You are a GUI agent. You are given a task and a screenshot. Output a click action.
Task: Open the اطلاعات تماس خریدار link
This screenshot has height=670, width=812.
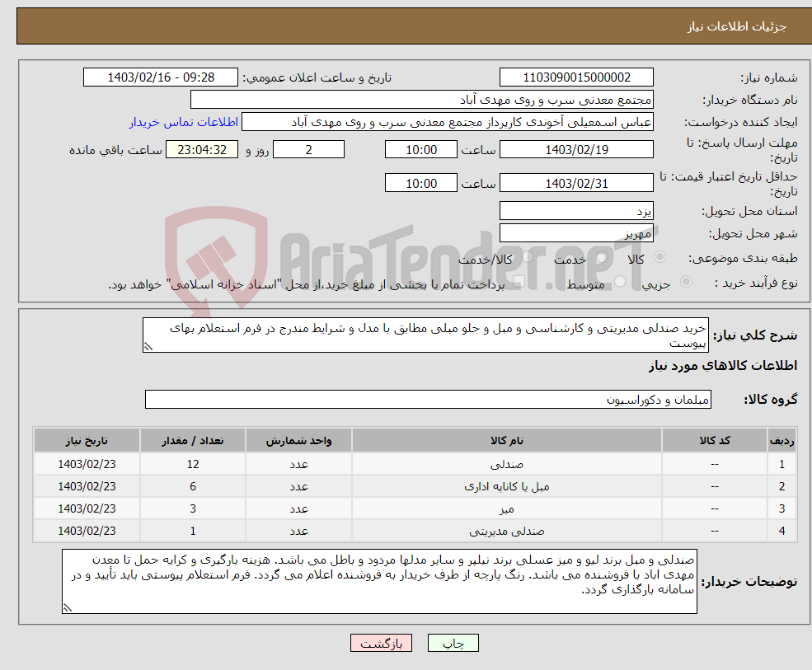point(183,122)
